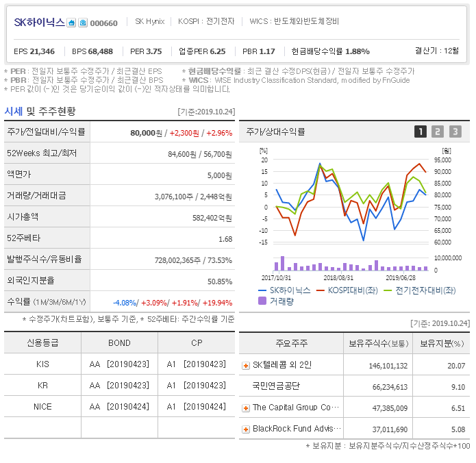Viewport: 476px width, 463px height.
Task: Switch chart to tab 1
Action: (421, 132)
